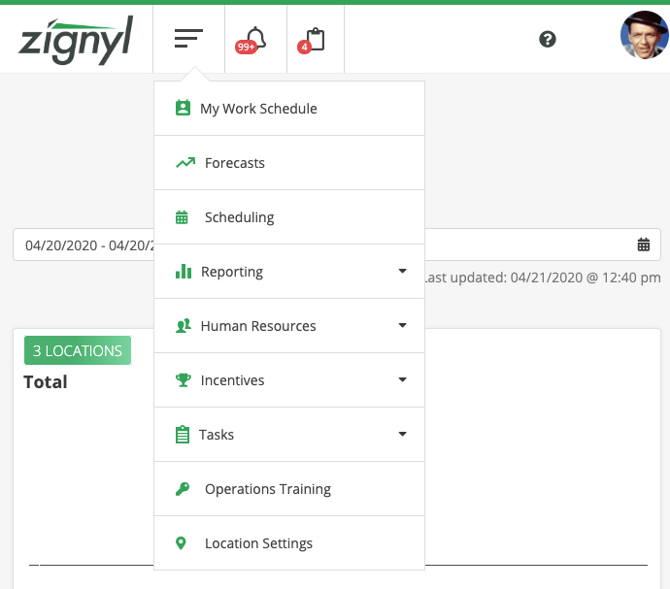Image resolution: width=670 pixels, height=589 pixels.
Task: Open My Work Schedule menu item
Action: [258, 109]
